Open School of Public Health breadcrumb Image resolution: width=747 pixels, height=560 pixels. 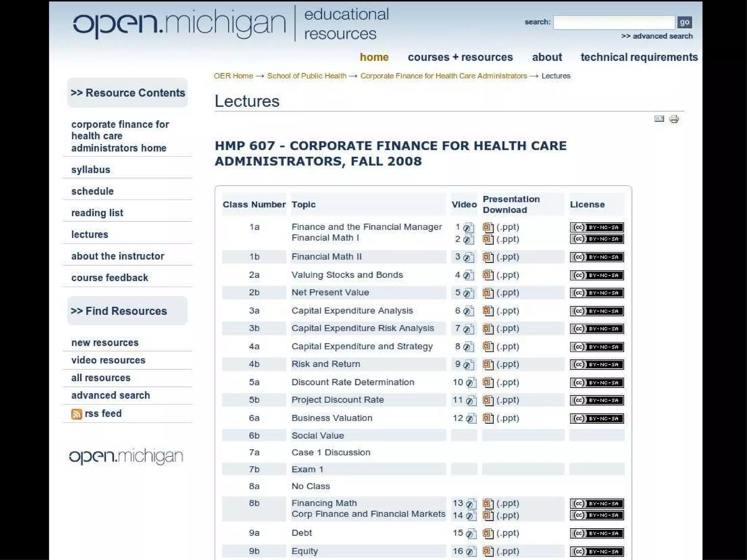point(306,76)
